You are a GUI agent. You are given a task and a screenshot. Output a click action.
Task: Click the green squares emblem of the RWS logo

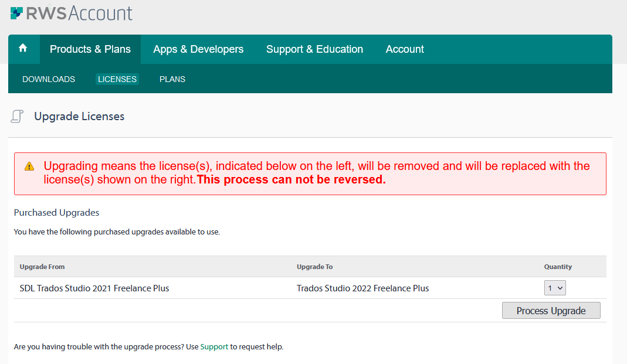pyautogui.click(x=16, y=12)
